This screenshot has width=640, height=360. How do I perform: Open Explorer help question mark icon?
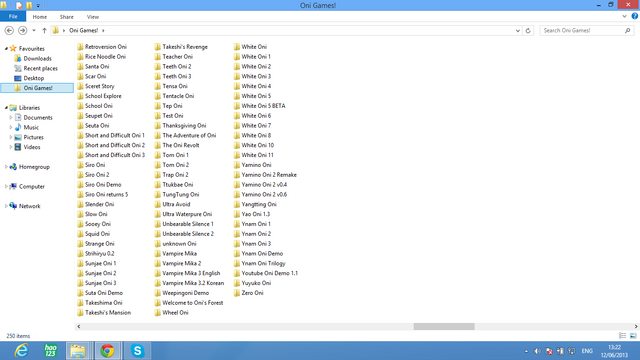[x=635, y=16]
